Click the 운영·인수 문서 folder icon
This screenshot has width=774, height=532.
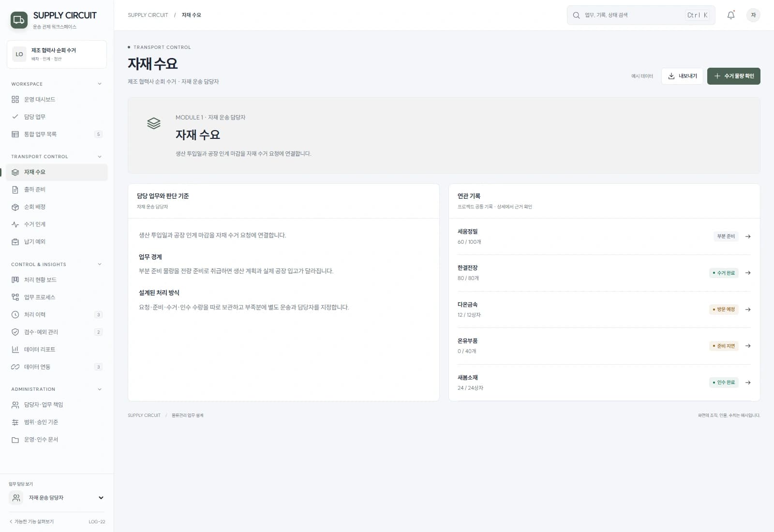15,440
